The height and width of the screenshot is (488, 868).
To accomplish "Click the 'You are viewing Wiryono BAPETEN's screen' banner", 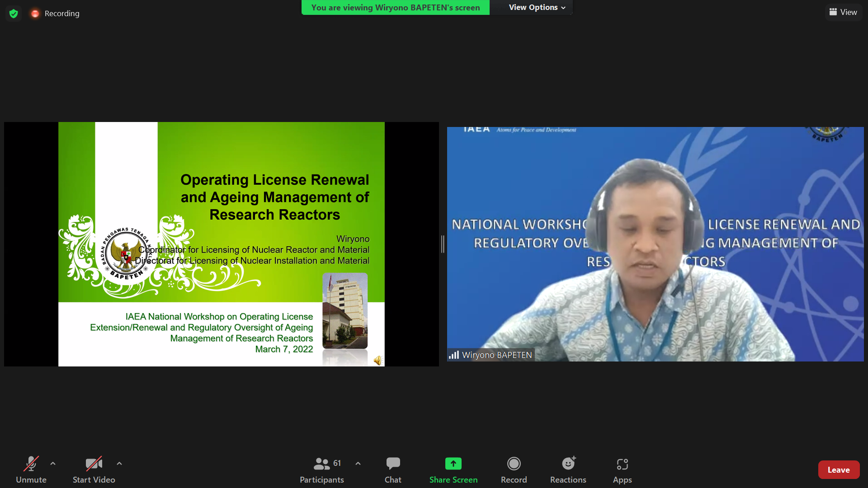I will (x=396, y=7).
